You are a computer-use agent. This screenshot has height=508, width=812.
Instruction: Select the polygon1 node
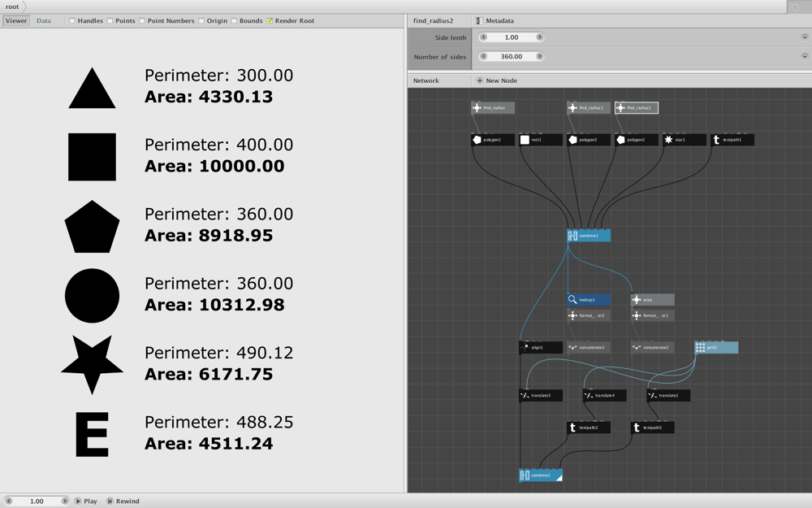click(493, 140)
